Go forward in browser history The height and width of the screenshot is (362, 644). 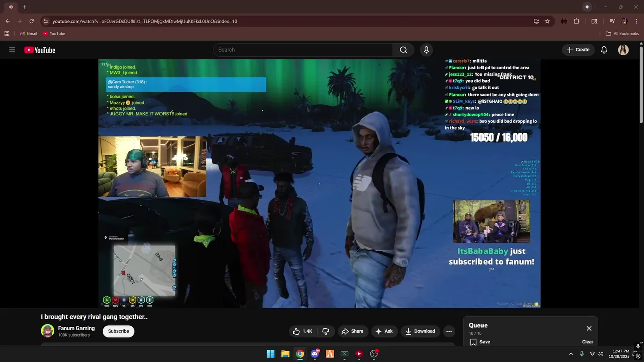click(x=20, y=21)
